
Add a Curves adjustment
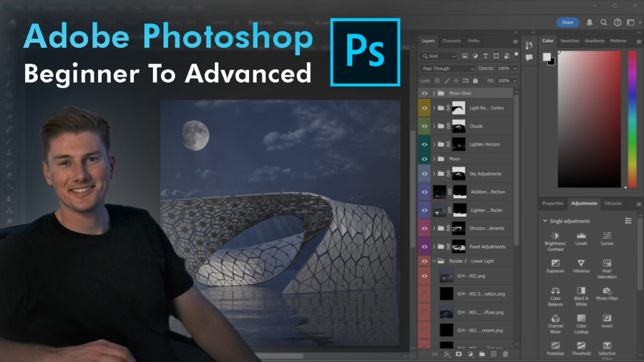607,236
